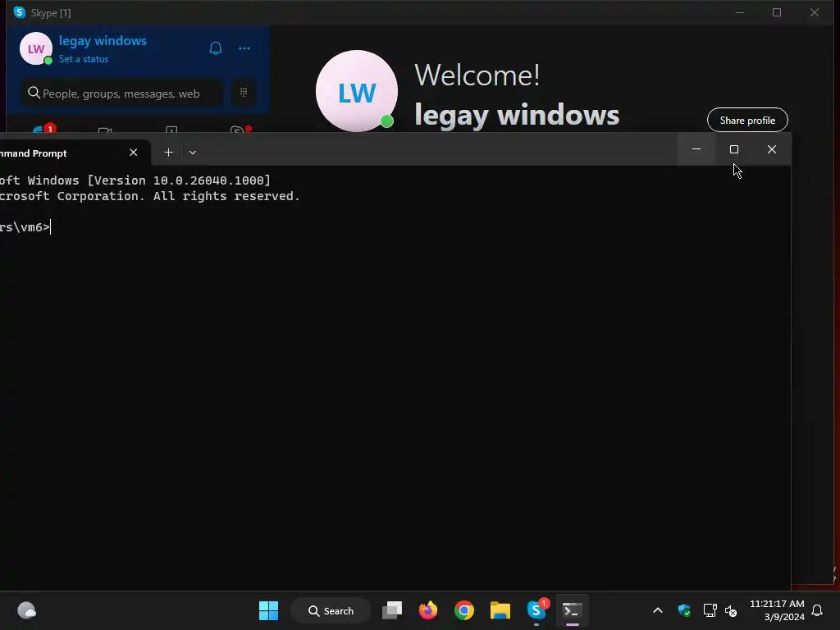Switch to Skype in taskbar
The width and height of the screenshot is (840, 630).
coord(536,610)
